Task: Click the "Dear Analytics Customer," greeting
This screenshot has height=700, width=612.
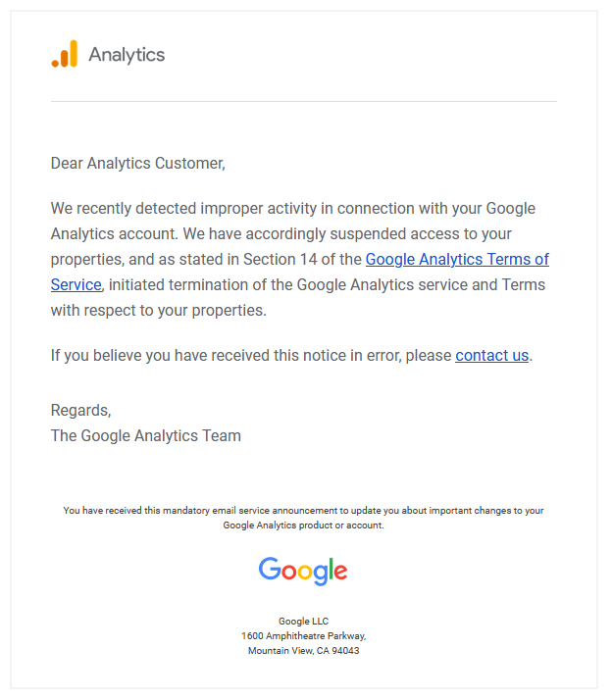Action: pyautogui.click(x=138, y=164)
